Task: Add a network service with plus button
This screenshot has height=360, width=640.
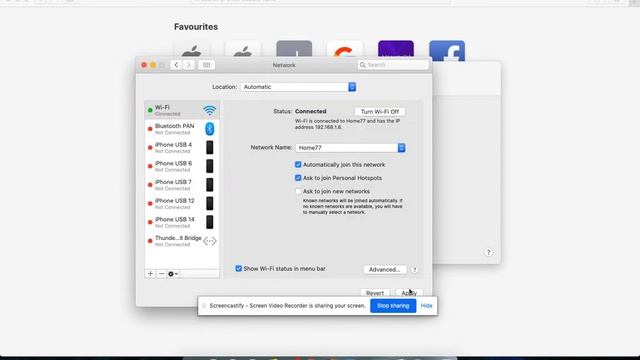Action: pyautogui.click(x=150, y=273)
